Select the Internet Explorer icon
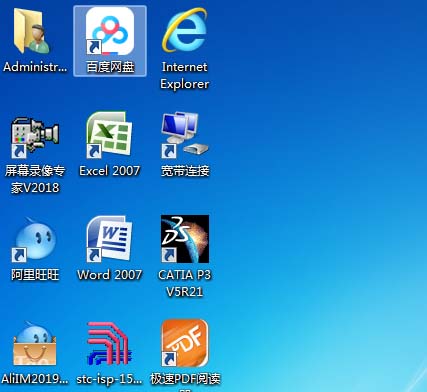427x392 pixels. coord(185,30)
